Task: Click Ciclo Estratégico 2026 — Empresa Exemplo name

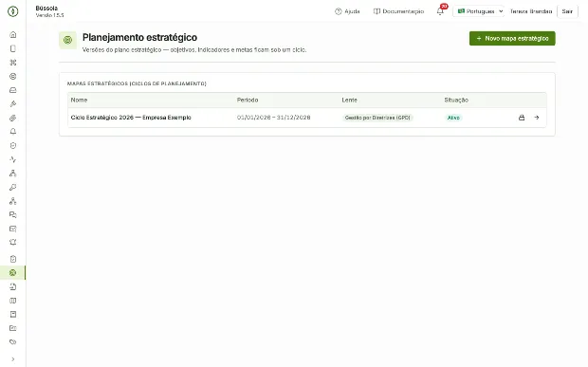Action: [x=131, y=118]
